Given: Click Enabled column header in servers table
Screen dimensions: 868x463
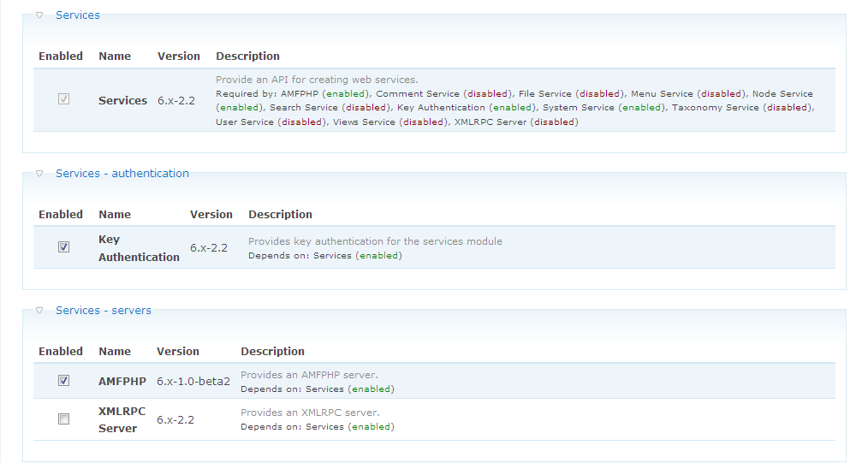Looking at the screenshot, I should click(61, 352).
